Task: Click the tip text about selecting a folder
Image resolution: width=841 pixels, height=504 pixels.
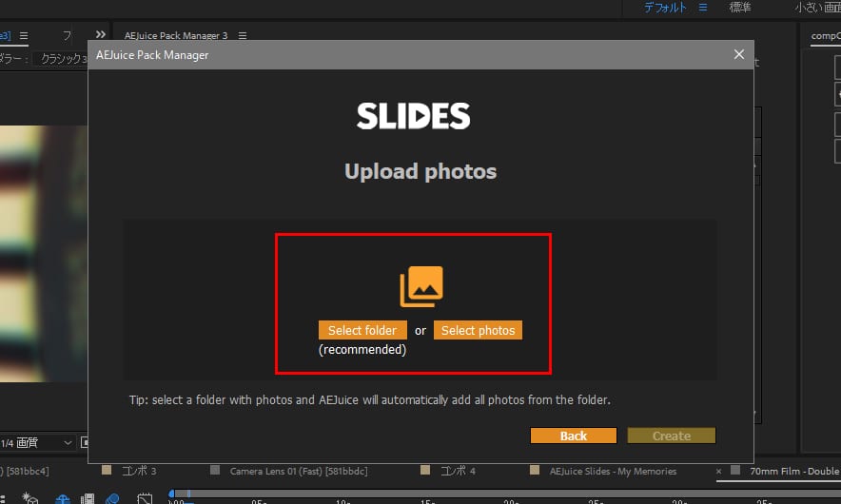Action: pos(369,400)
